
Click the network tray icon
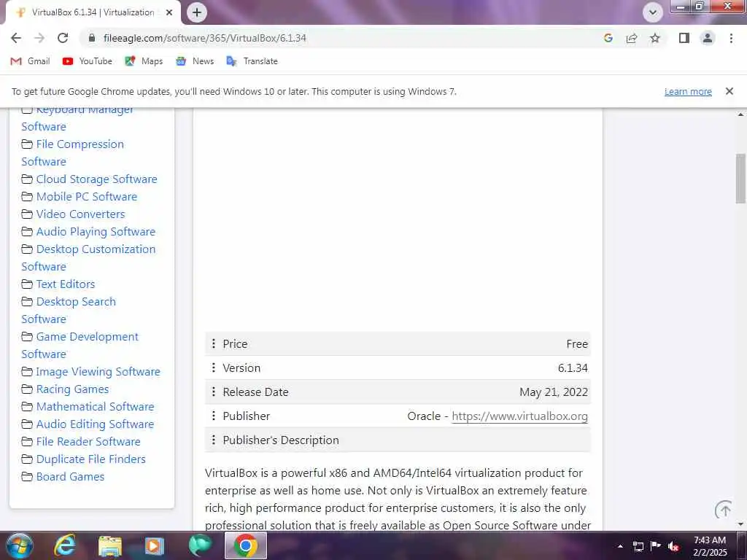pyautogui.click(x=638, y=546)
